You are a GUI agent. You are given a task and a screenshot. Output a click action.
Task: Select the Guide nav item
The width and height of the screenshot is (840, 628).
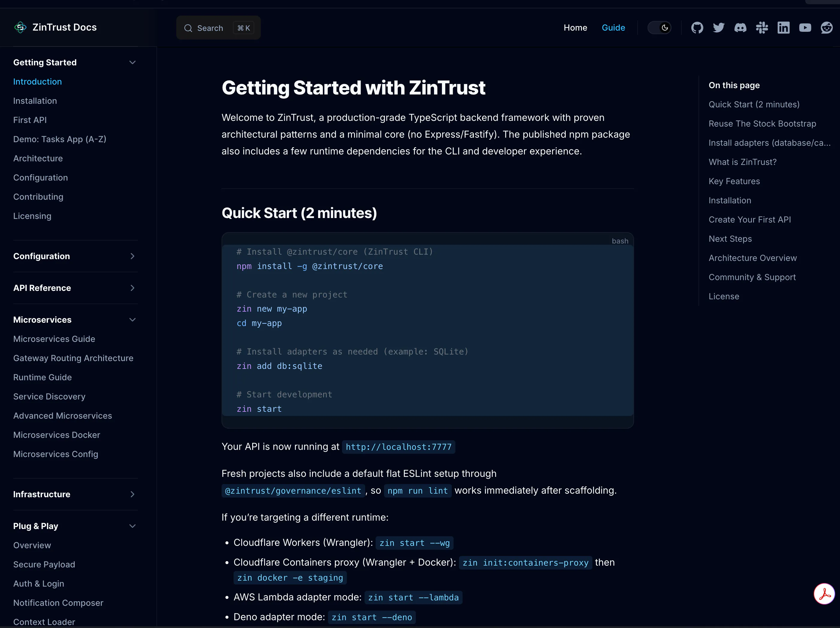[x=613, y=28]
